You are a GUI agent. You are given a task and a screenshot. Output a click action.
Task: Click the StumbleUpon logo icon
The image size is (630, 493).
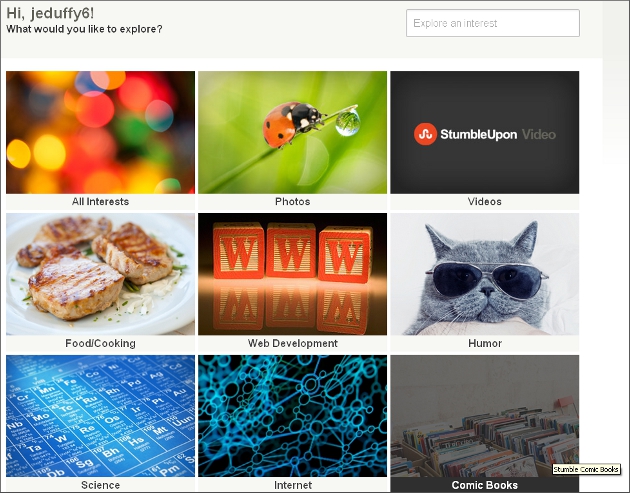425,134
